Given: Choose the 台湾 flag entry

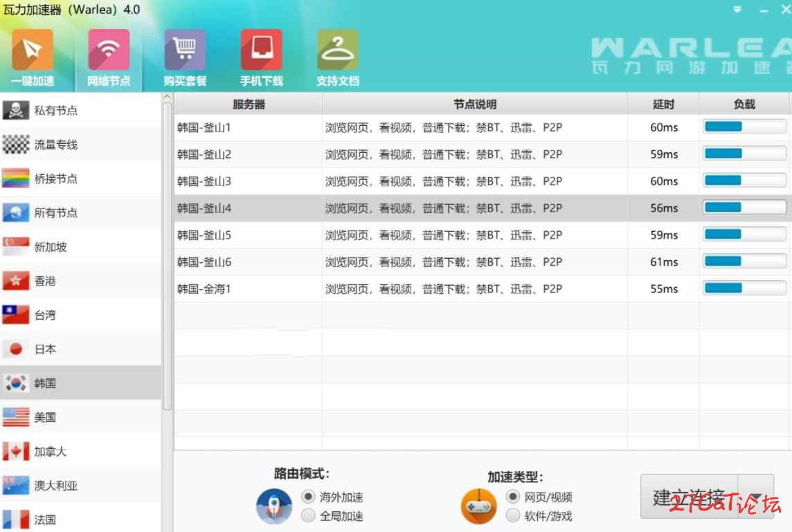Looking at the screenshot, I should pyautogui.click(x=81, y=315).
